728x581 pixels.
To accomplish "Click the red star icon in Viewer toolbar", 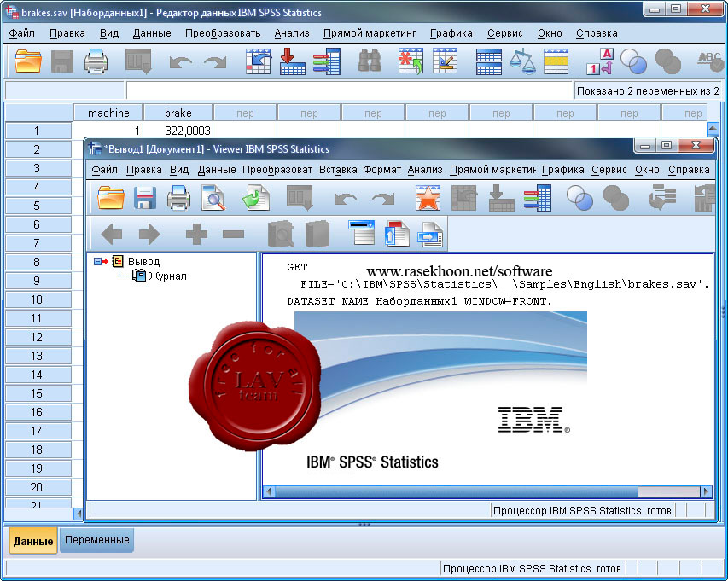I will (x=428, y=199).
